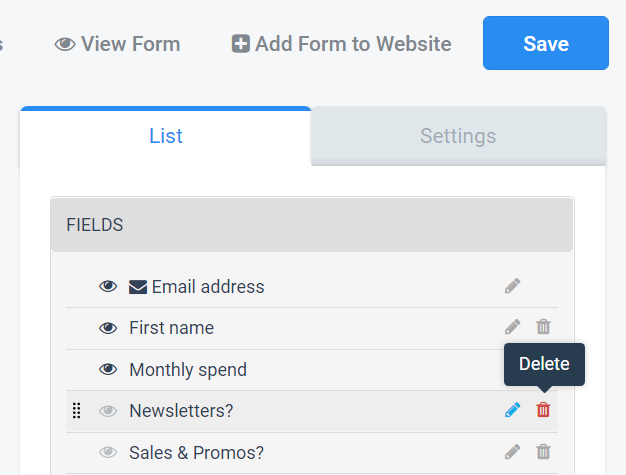The image size is (626, 475).
Task: Click the drag handle beside Newsletters?
Action: [76, 411]
